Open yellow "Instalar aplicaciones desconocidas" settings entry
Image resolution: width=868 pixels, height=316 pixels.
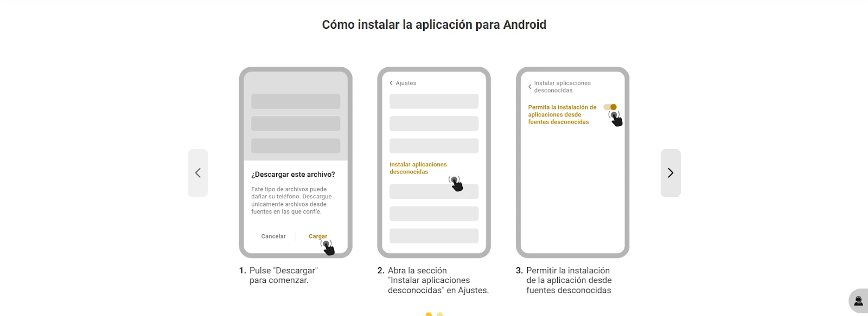pyautogui.click(x=418, y=168)
